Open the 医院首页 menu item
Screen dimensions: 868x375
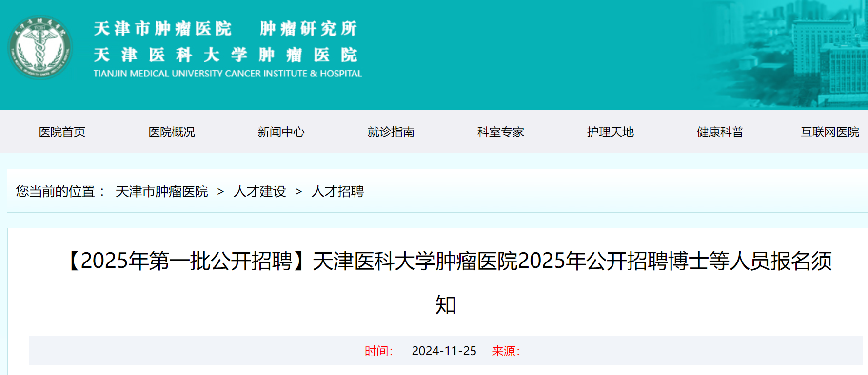coord(62,132)
